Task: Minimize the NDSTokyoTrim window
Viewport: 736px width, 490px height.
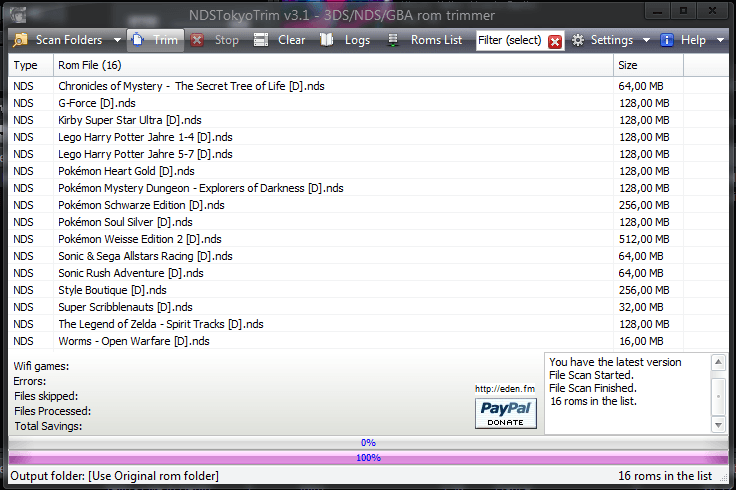Action: tap(657, 11)
